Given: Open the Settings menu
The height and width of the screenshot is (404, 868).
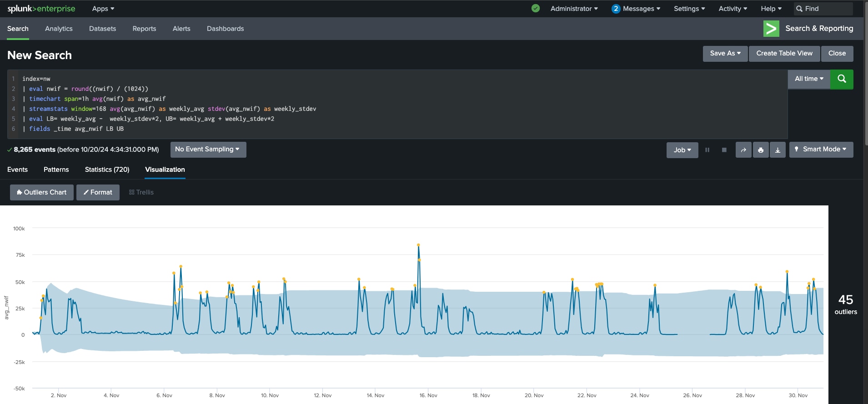Looking at the screenshot, I should click(689, 9).
